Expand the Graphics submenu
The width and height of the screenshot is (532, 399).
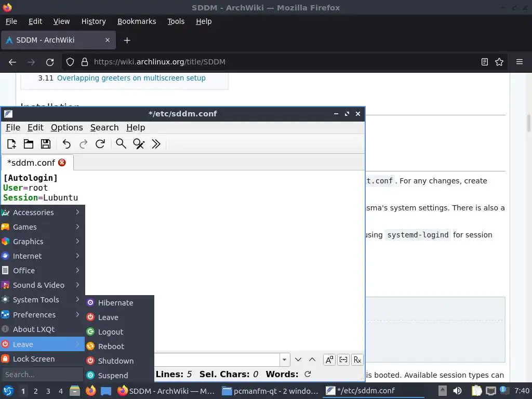point(43,242)
